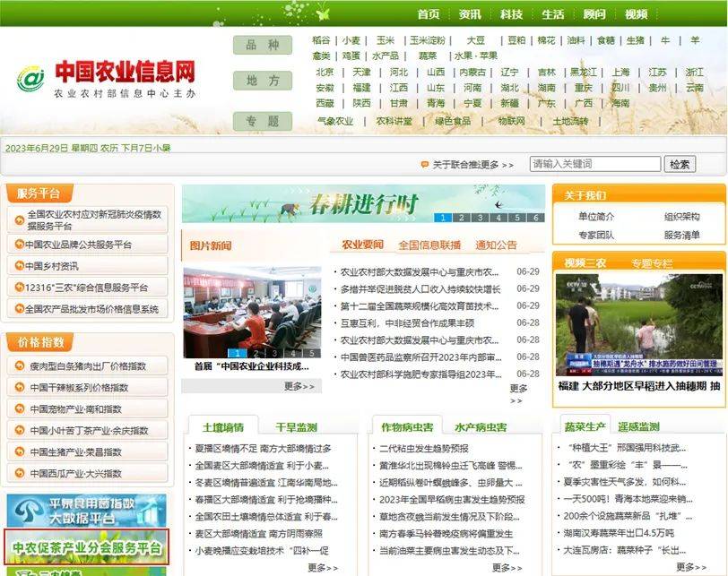Switch to 水产病虫害 tab

481,427
